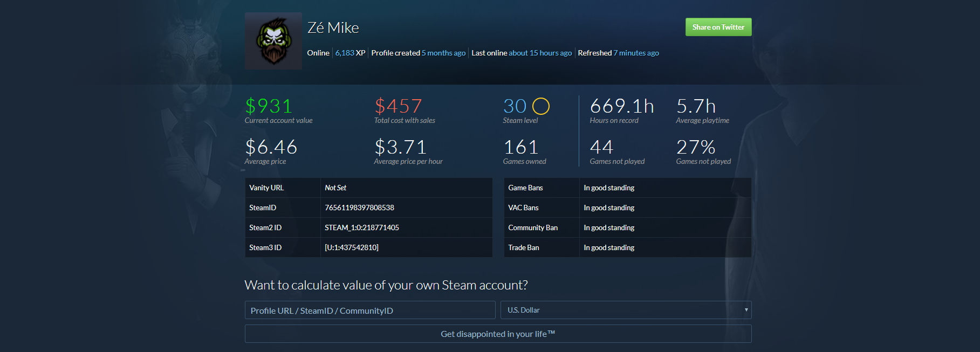Click 'Get disappointed in your life' button
This screenshot has height=352, width=980.
tap(498, 334)
